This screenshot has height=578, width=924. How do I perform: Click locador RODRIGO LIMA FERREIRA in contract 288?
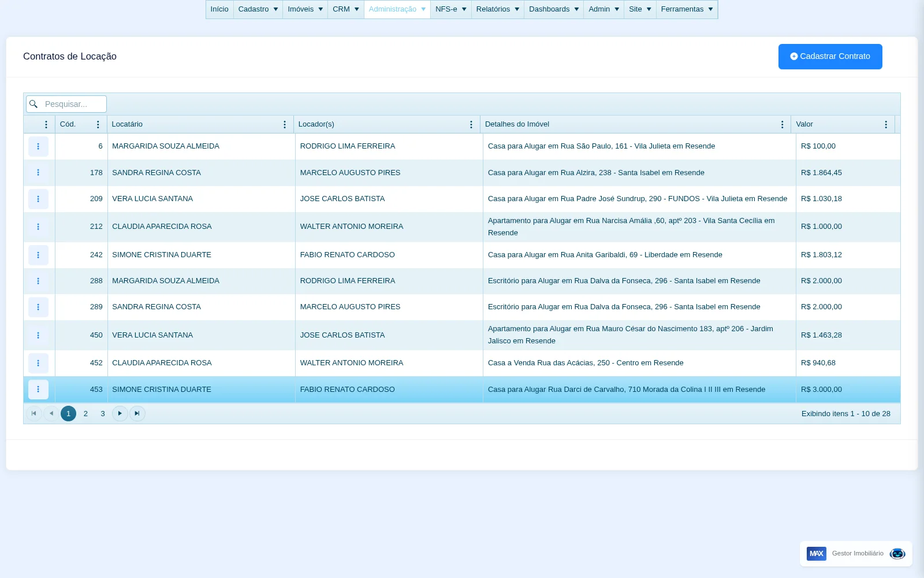pyautogui.click(x=348, y=281)
